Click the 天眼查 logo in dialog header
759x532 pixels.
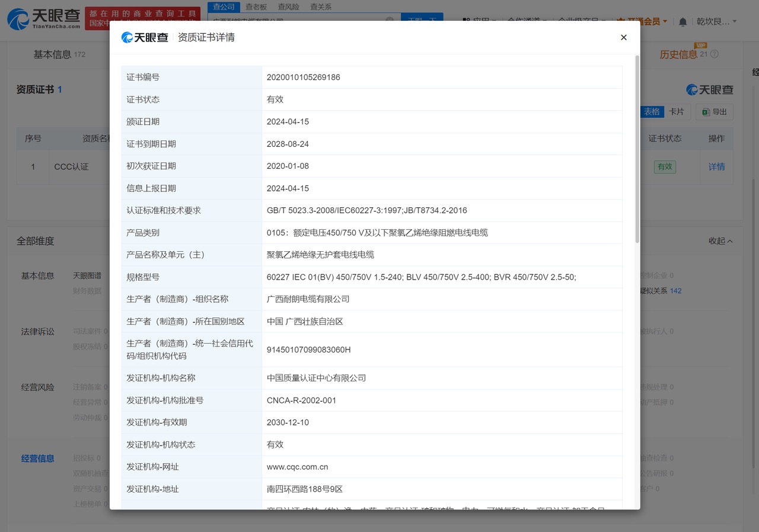point(145,37)
